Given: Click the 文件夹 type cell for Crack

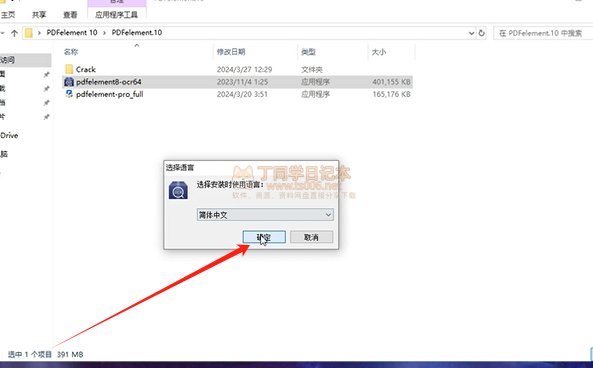Looking at the screenshot, I should pos(312,70).
